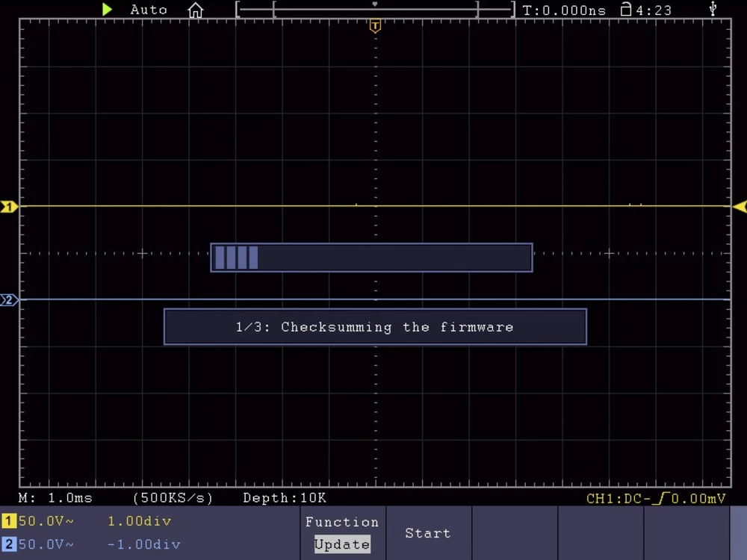Image resolution: width=747 pixels, height=560 pixels.
Task: Click the USB connection icon
Action: pos(713,10)
